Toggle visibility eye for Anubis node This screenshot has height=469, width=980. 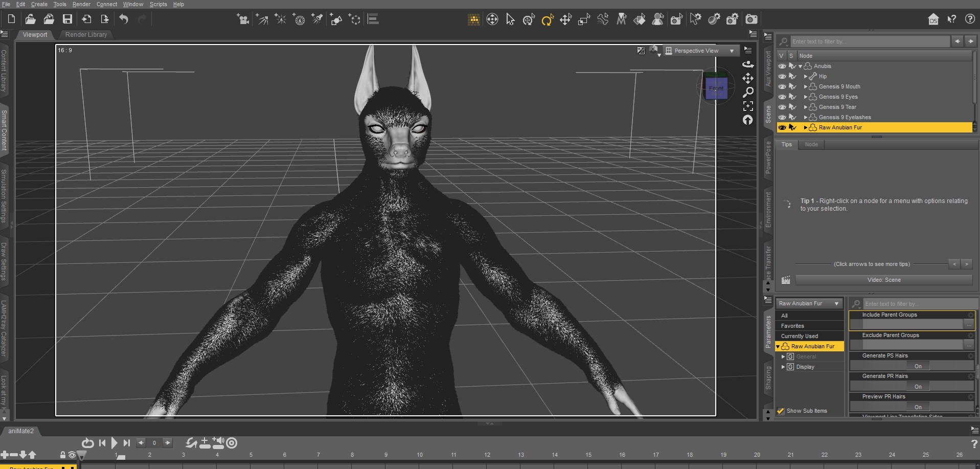coord(782,66)
